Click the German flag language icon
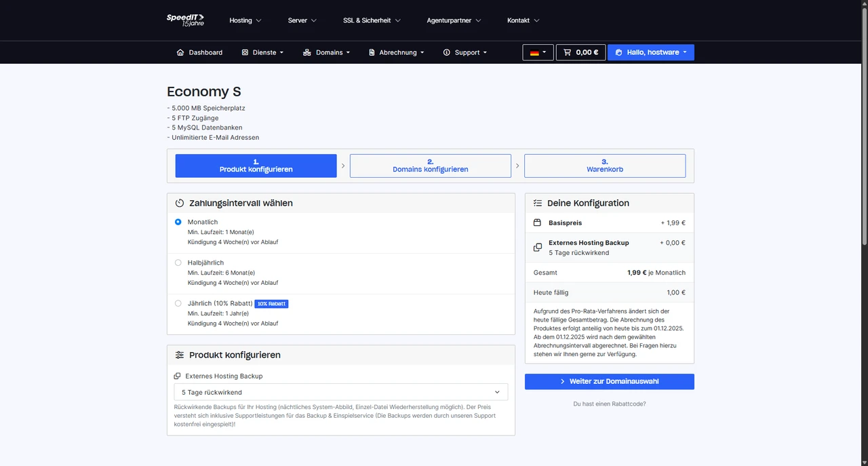Image resolution: width=868 pixels, height=466 pixels. (x=534, y=52)
